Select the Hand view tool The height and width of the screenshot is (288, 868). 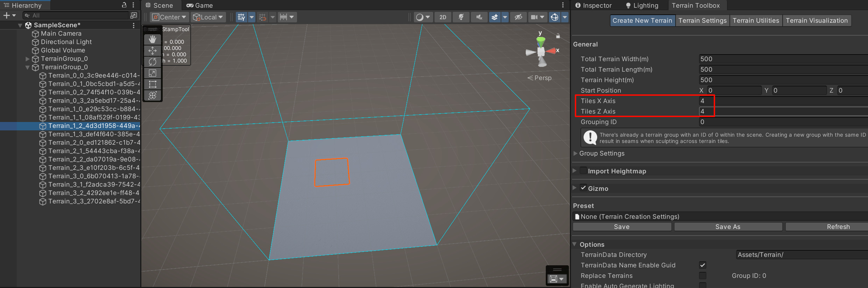click(x=153, y=39)
